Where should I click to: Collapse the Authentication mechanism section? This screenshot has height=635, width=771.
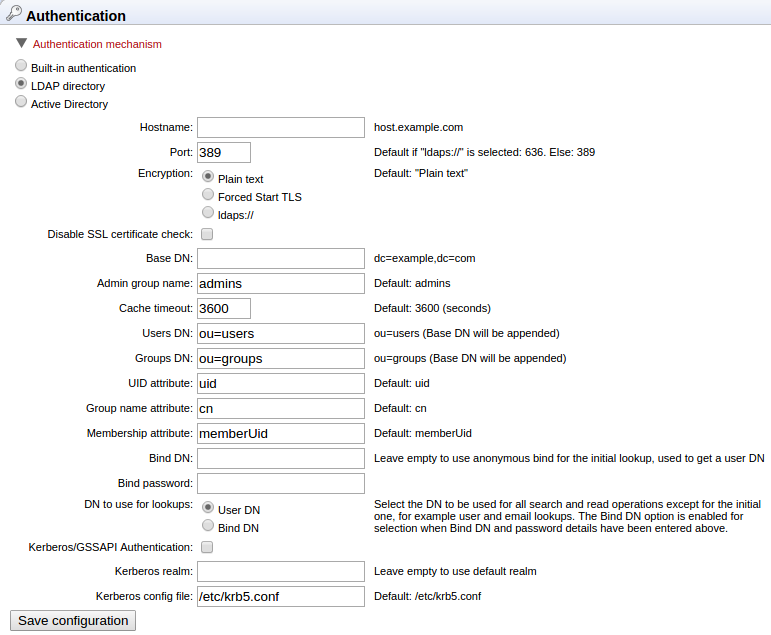point(22,44)
